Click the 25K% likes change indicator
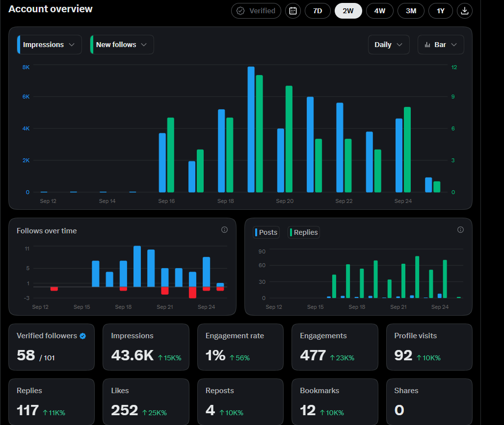Image resolution: width=504 pixels, height=425 pixels. tap(155, 413)
